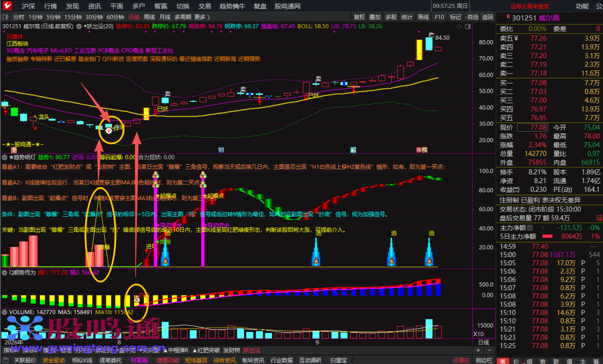
Task: Open the red icon beside 盘后交易量
Action: click(599, 218)
